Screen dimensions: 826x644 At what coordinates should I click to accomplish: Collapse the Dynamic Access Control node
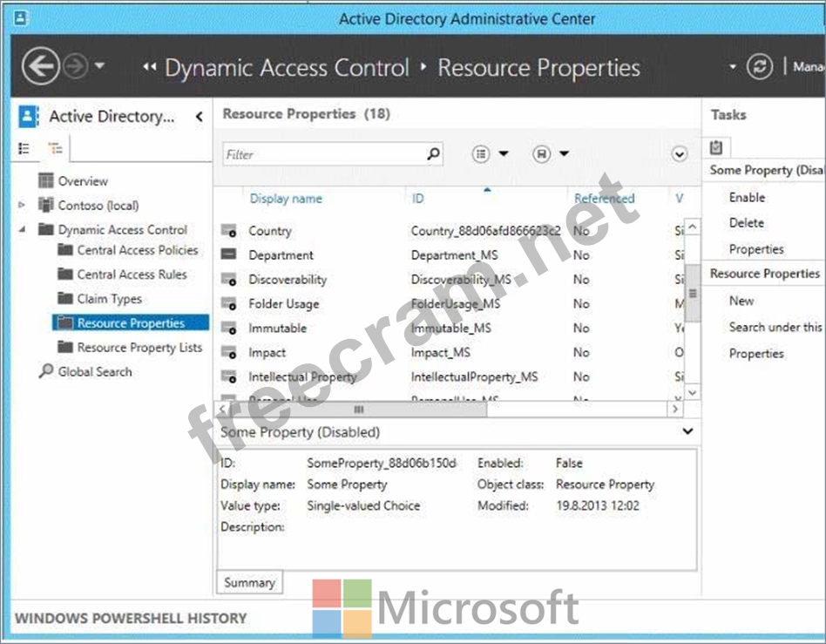click(x=22, y=229)
